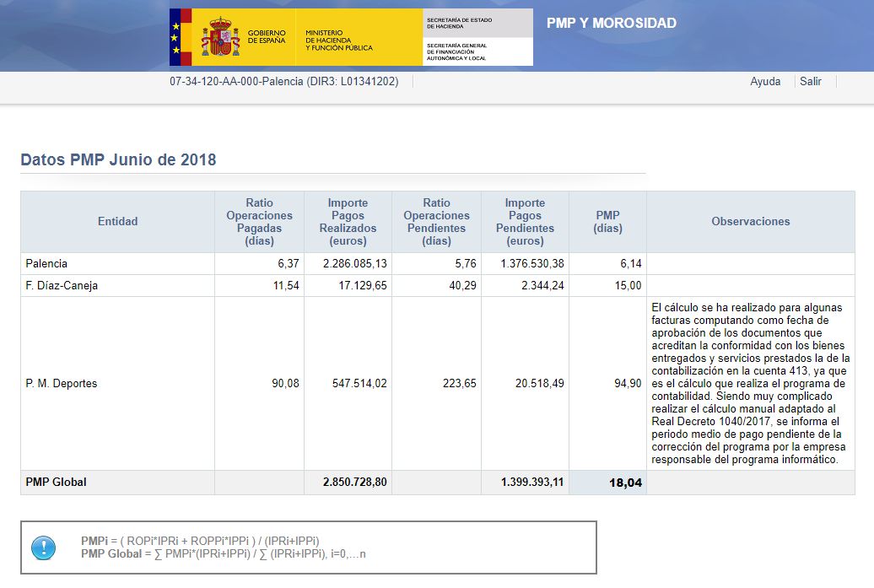Click the PMP Global value 18,04
Viewport: 874px width, 588px height.
click(623, 483)
